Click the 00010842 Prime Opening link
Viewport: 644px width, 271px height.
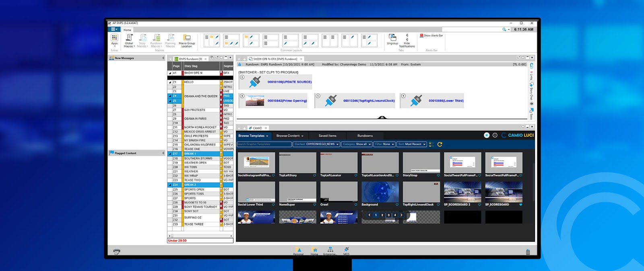(x=287, y=101)
